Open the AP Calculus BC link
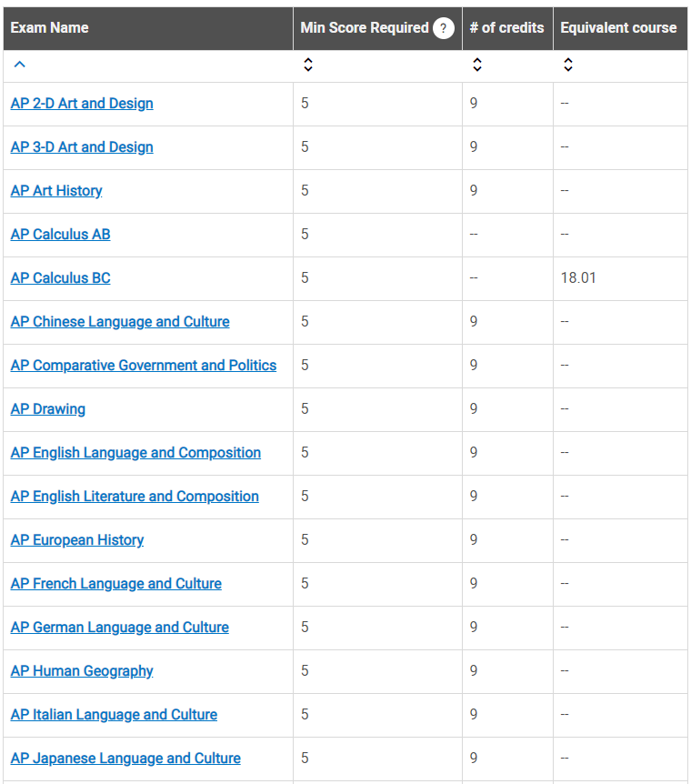The width and height of the screenshot is (691, 784). [61, 278]
